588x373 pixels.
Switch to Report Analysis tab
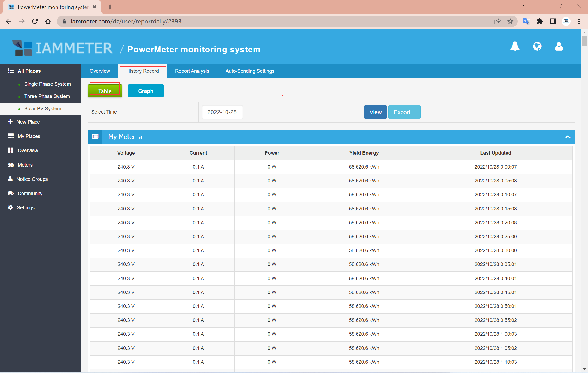[x=192, y=71]
